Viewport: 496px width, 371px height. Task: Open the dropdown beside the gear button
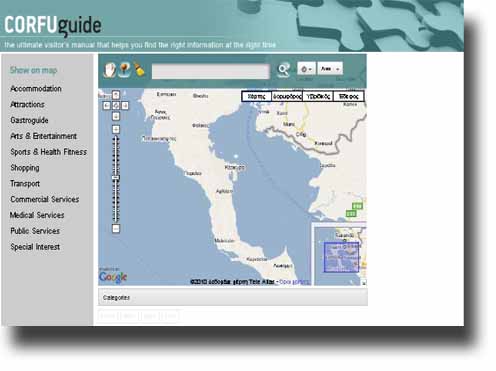point(330,69)
